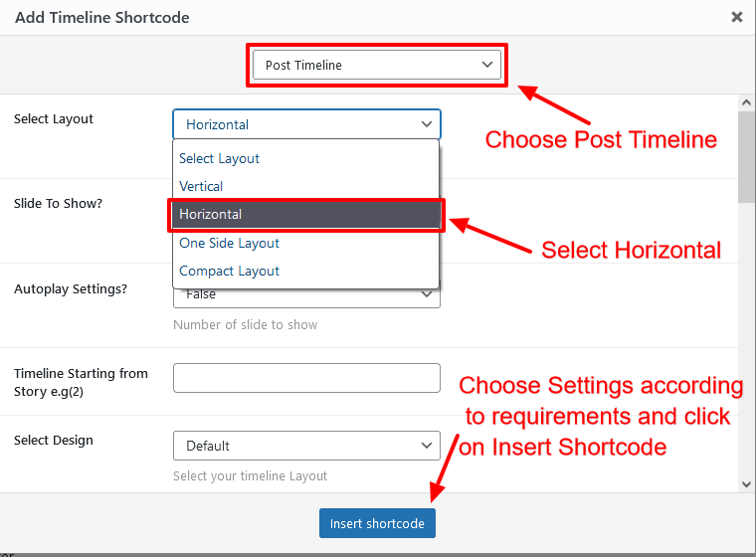Screen dimensions: 756x557
Task: Open the Post Timeline type dropdown
Action: pos(377,65)
